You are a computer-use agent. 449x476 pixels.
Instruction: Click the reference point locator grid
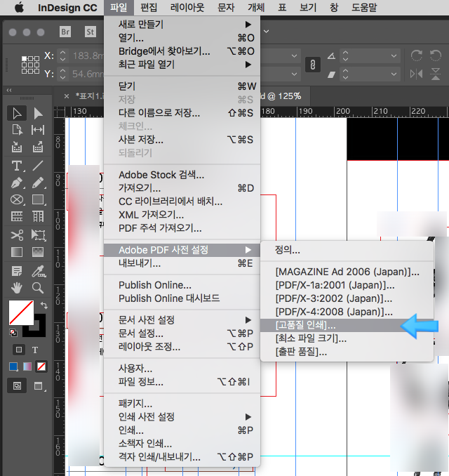point(30,65)
